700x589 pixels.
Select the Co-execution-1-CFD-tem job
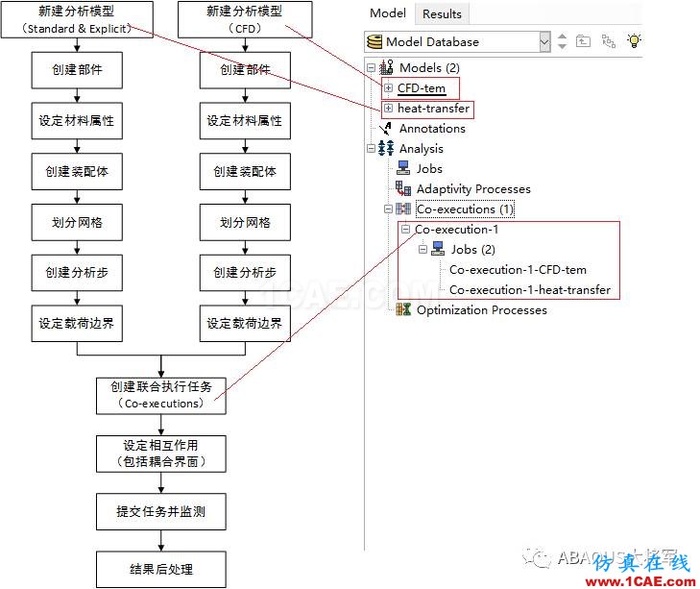518,270
